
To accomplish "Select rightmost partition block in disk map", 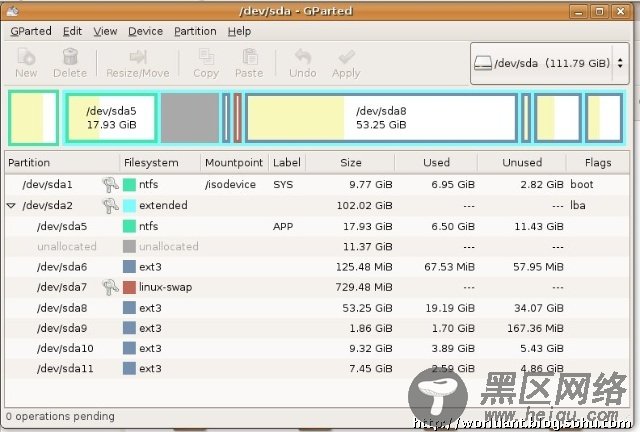I will click(604, 118).
